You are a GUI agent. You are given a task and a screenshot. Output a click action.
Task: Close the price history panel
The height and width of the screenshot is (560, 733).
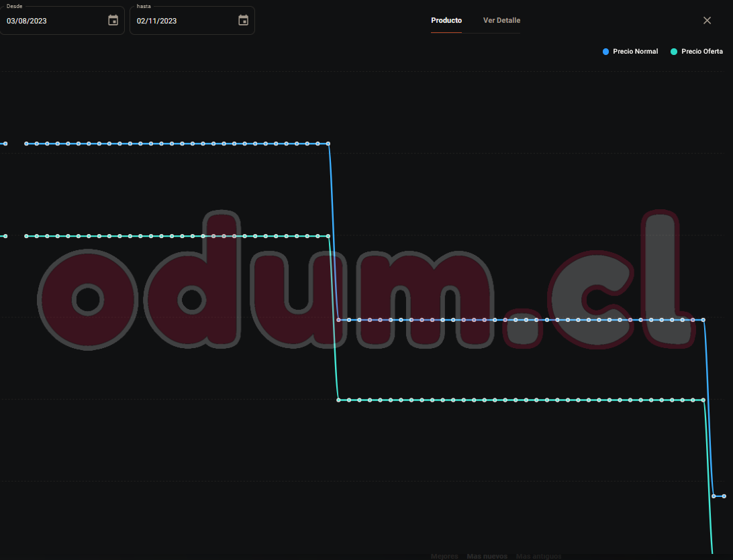coord(707,20)
